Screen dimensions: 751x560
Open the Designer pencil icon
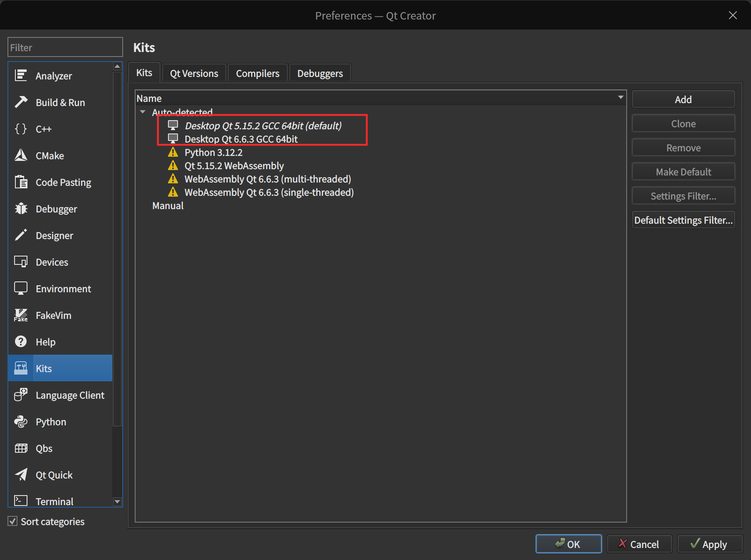[x=21, y=235]
